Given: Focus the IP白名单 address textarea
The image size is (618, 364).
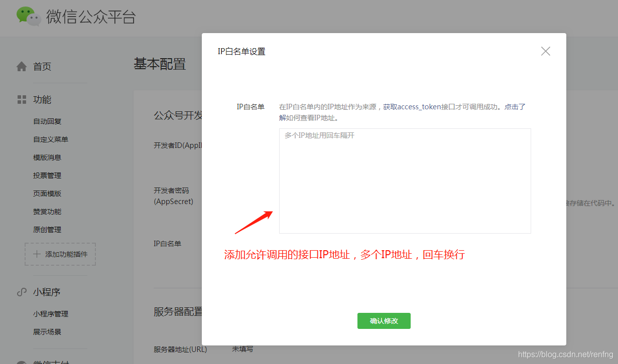Looking at the screenshot, I should (x=405, y=181).
